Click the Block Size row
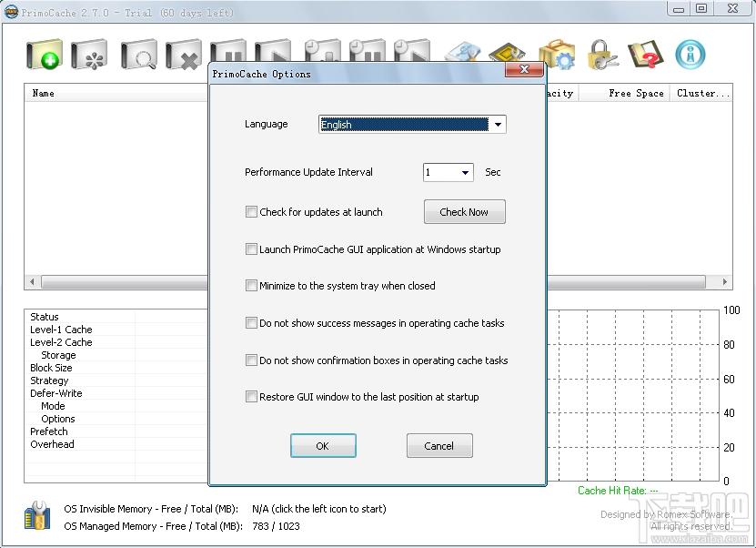This screenshot has width=756, height=548. 116,368
